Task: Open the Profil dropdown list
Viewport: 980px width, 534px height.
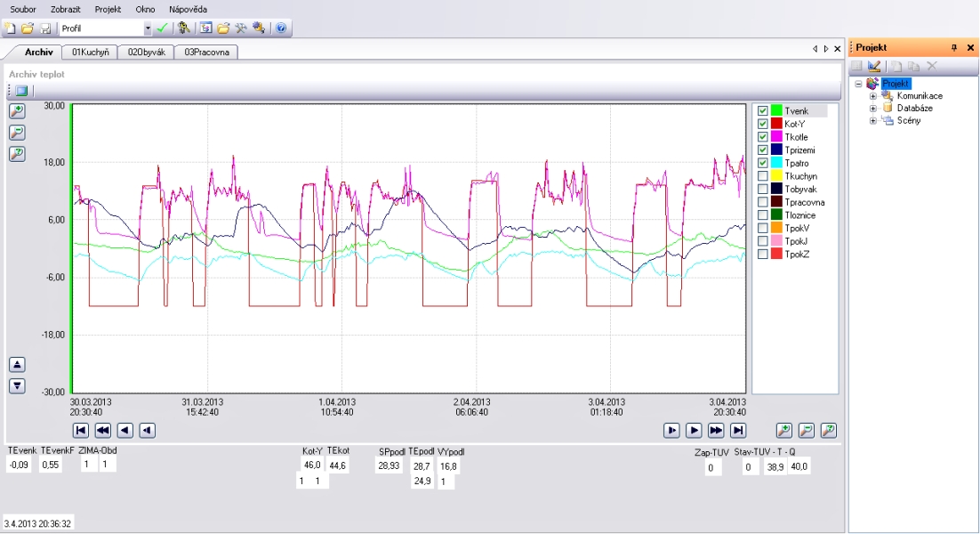Action: 148,28
